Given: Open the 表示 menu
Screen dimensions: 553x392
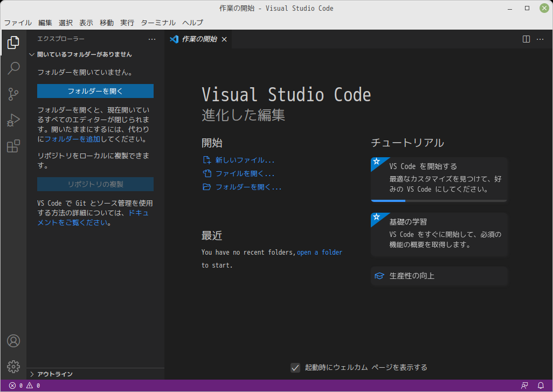Looking at the screenshot, I should [86, 23].
